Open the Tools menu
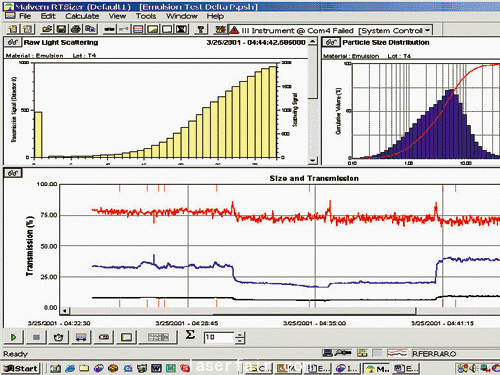 point(146,16)
